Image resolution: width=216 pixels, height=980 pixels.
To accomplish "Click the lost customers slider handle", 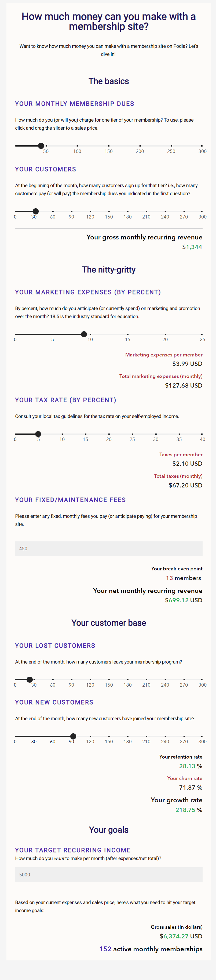I will point(30,679).
